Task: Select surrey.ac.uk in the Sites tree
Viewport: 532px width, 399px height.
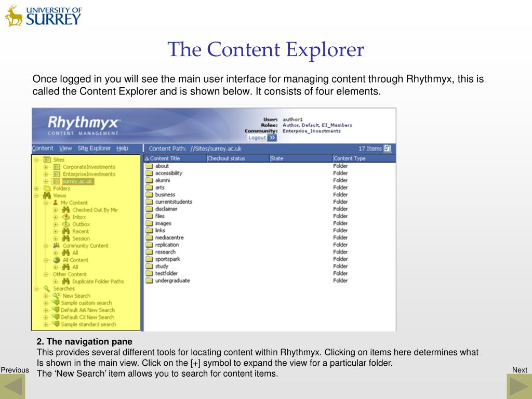Action: [x=77, y=181]
